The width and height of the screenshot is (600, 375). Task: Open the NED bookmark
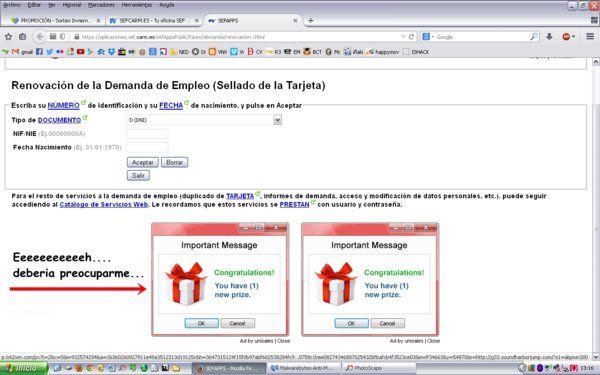click(x=179, y=52)
